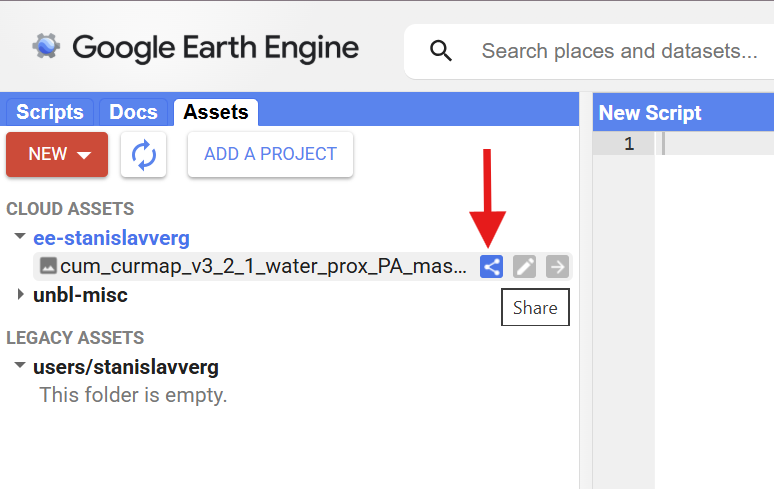774x489 pixels.
Task: Click the refresh assets icon button
Action: [144, 155]
